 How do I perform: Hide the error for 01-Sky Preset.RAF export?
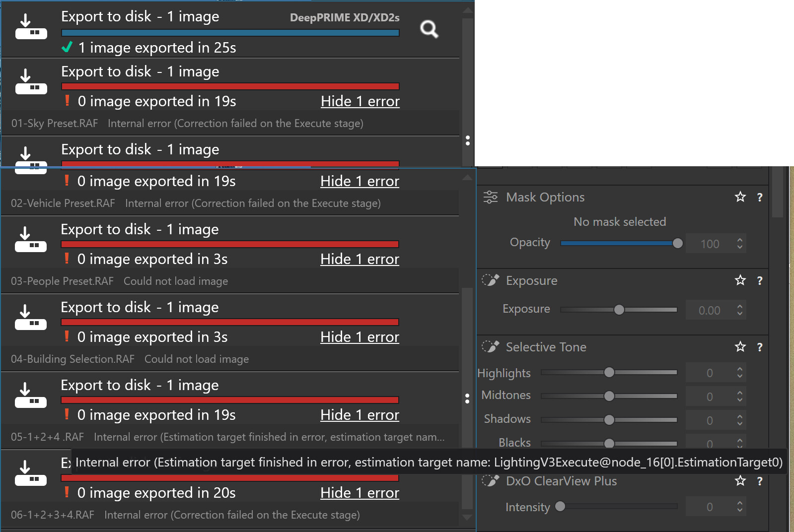tap(360, 101)
